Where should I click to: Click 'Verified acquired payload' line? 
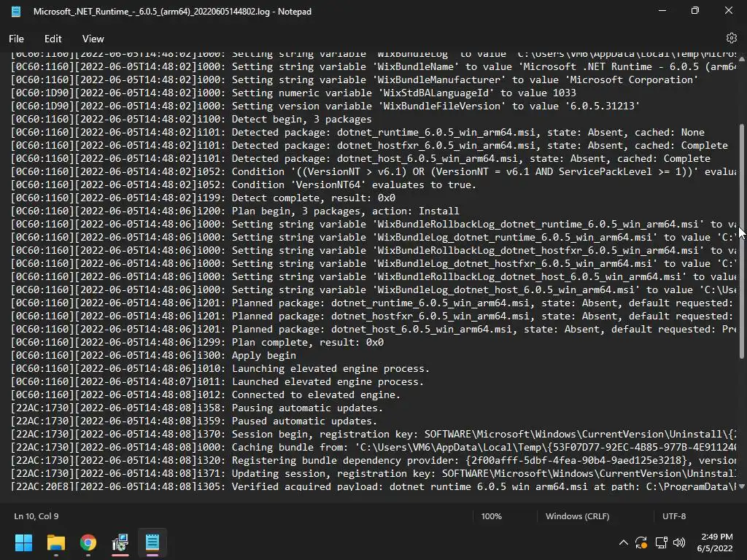[373, 486]
